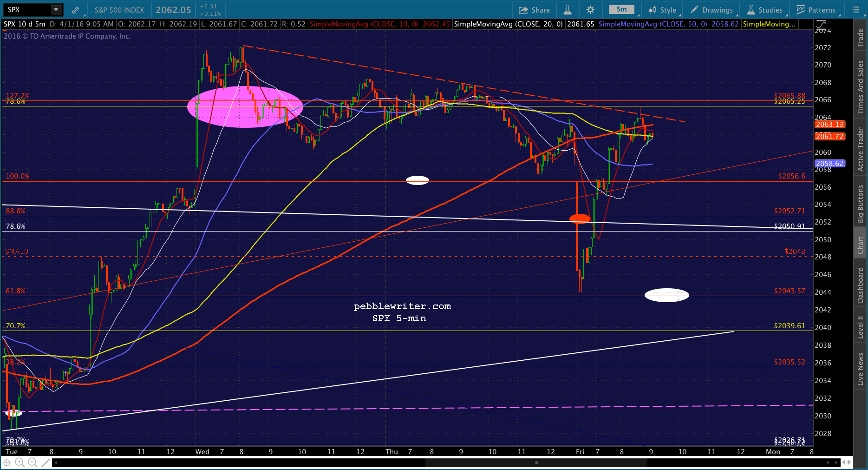The width and height of the screenshot is (868, 470).
Task: Click the SimpleMovingAvg (CLOSE, 20, 0) label
Action: tap(508, 24)
